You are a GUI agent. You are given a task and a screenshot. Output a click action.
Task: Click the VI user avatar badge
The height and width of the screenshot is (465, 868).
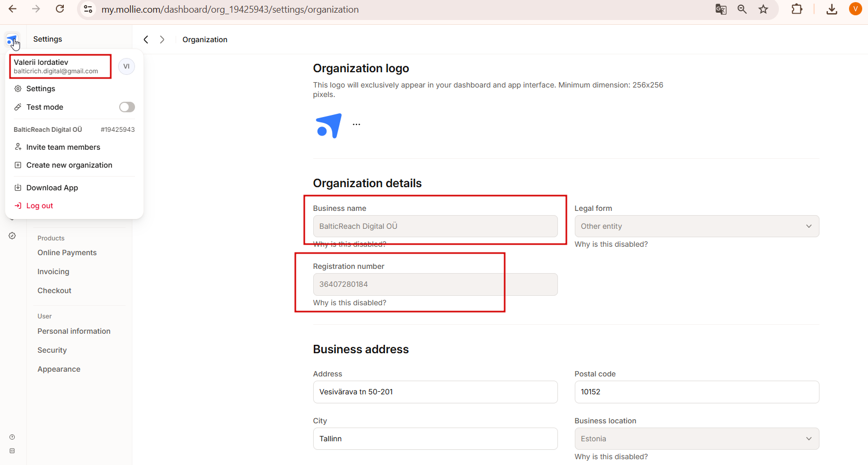(127, 66)
